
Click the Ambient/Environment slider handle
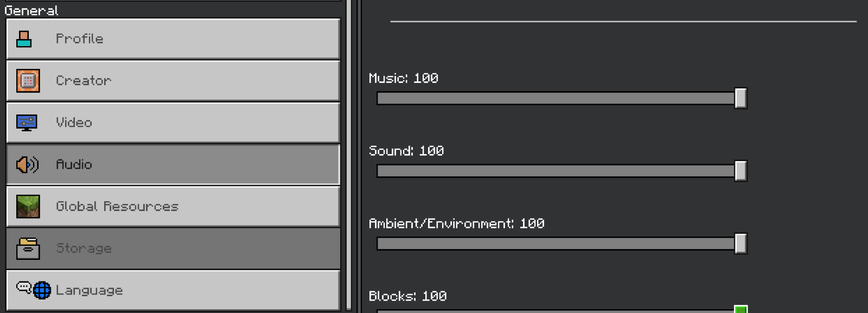pyautogui.click(x=741, y=244)
